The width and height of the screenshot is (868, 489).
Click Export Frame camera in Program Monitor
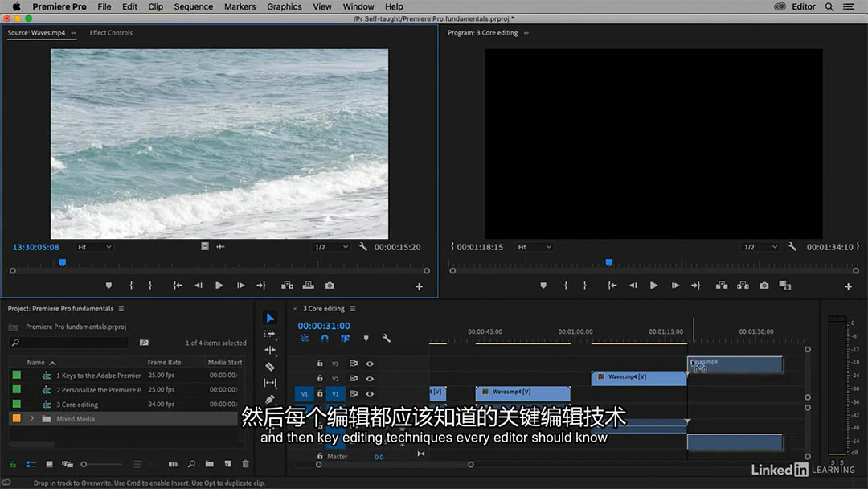click(x=764, y=286)
